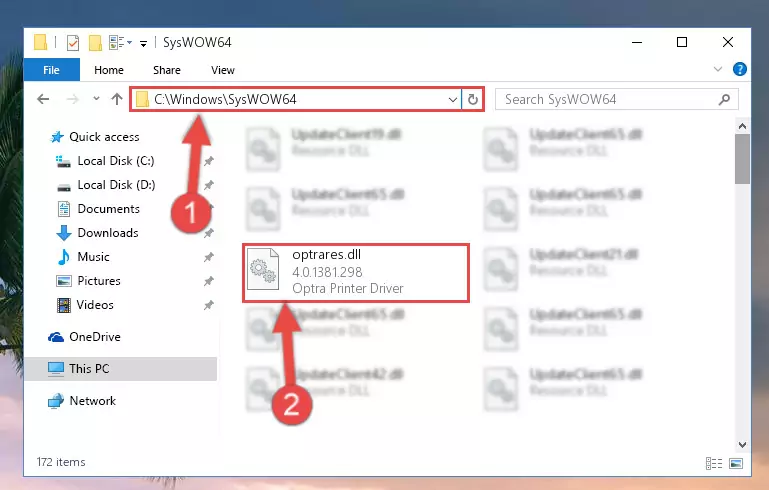Image resolution: width=769 pixels, height=490 pixels.
Task: Open Music in the sidebar
Action: pyautogui.click(x=93, y=257)
